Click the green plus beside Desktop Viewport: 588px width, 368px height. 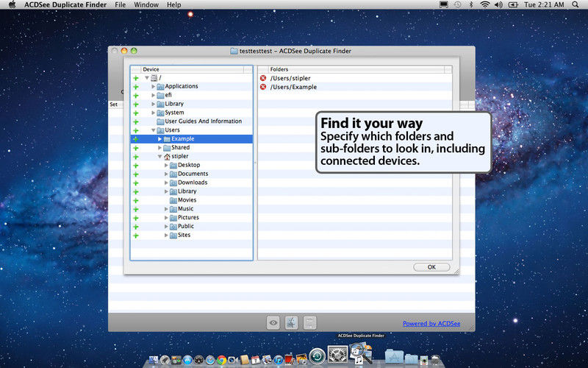136,165
